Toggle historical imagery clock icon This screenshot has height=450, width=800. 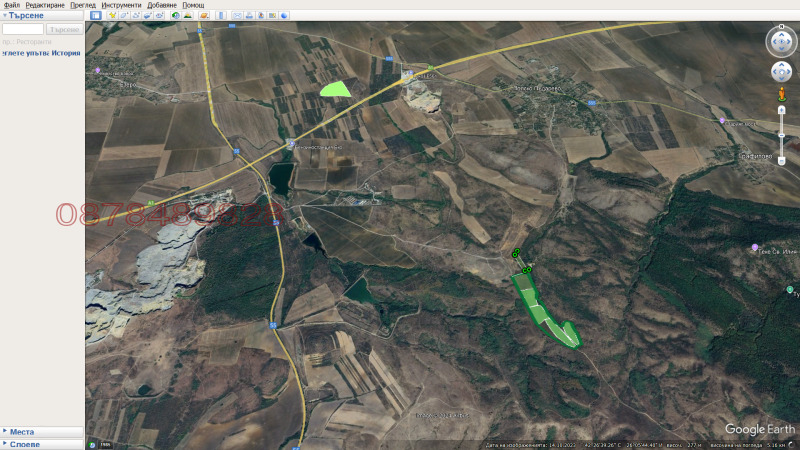176,16
